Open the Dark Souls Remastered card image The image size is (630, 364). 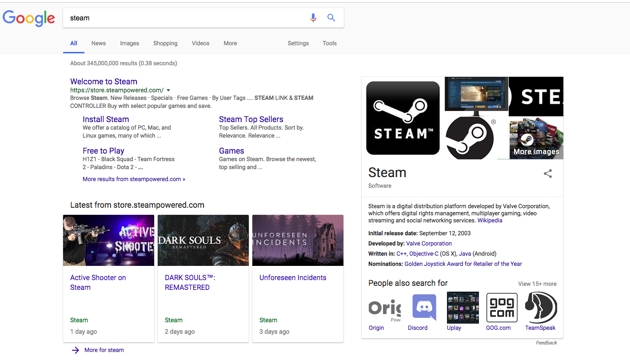(x=203, y=241)
